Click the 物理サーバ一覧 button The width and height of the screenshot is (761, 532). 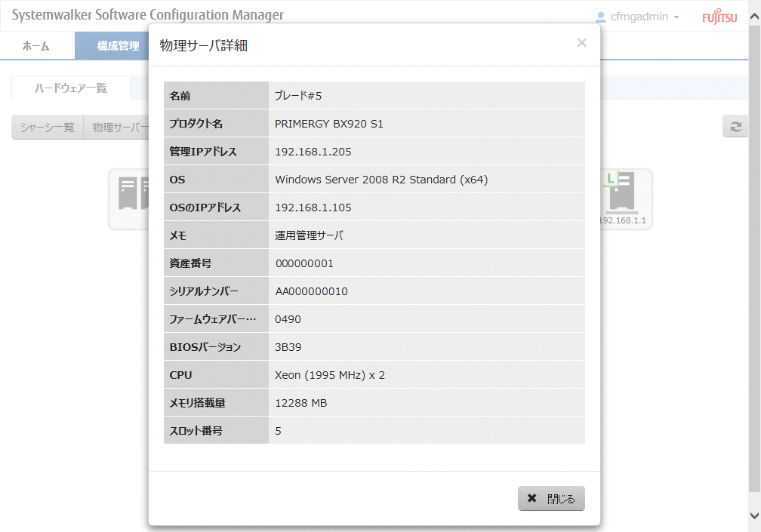click(116, 127)
